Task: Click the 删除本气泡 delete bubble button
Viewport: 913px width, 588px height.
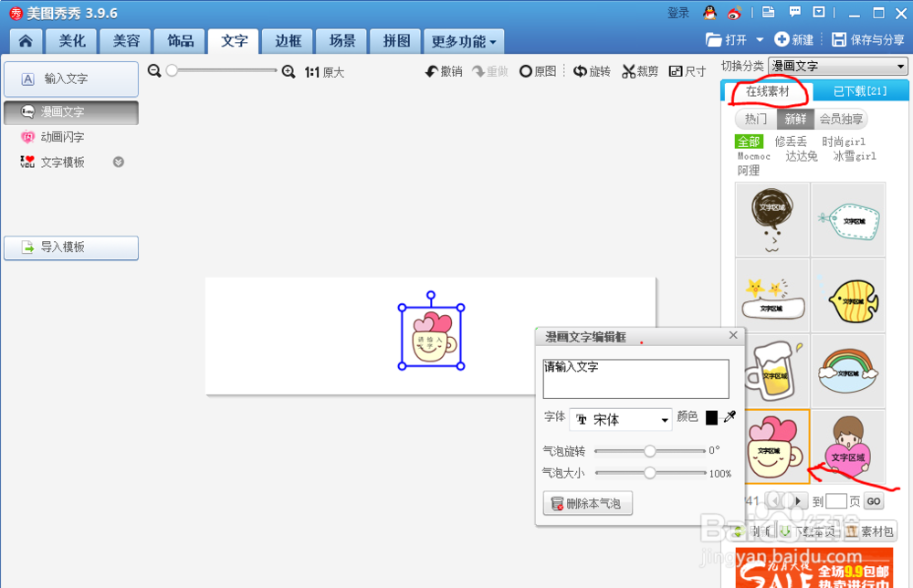Action: coord(587,503)
